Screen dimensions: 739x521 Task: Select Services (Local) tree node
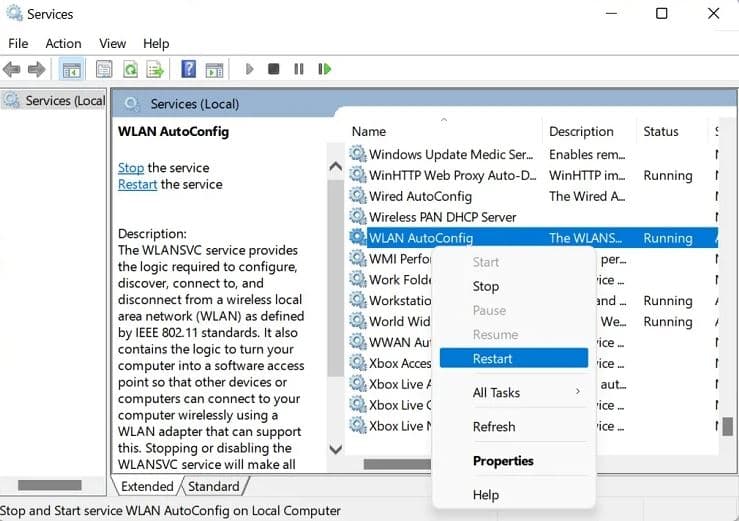coord(53,100)
